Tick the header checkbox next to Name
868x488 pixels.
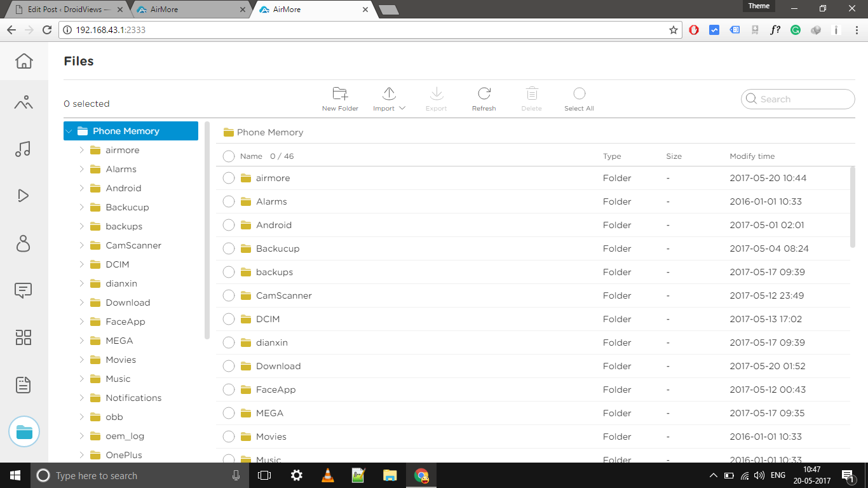229,156
